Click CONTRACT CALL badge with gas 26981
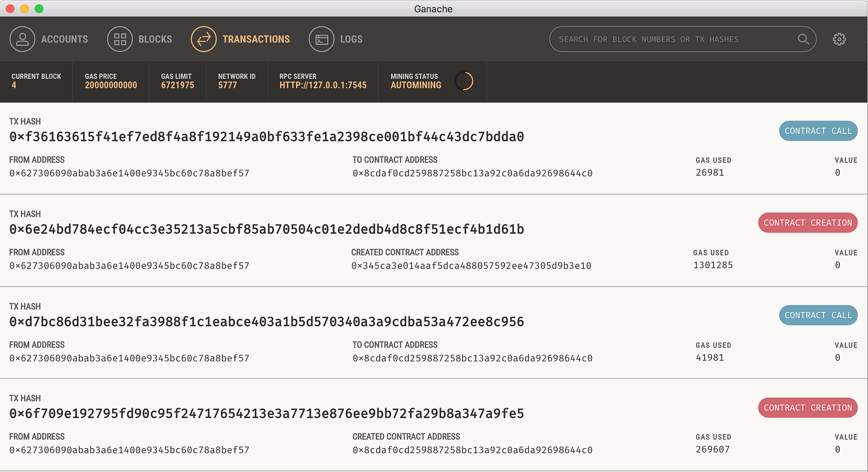868x472 pixels. [x=818, y=131]
